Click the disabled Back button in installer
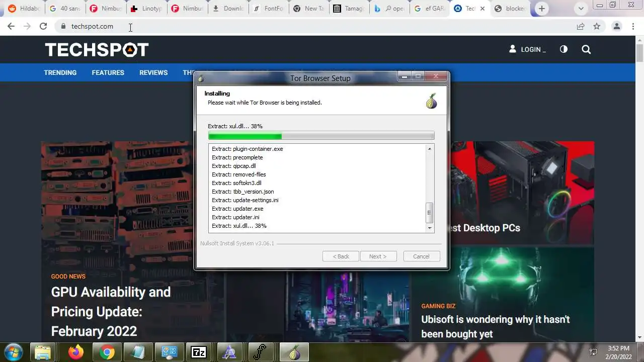The image size is (644, 362). point(341,256)
